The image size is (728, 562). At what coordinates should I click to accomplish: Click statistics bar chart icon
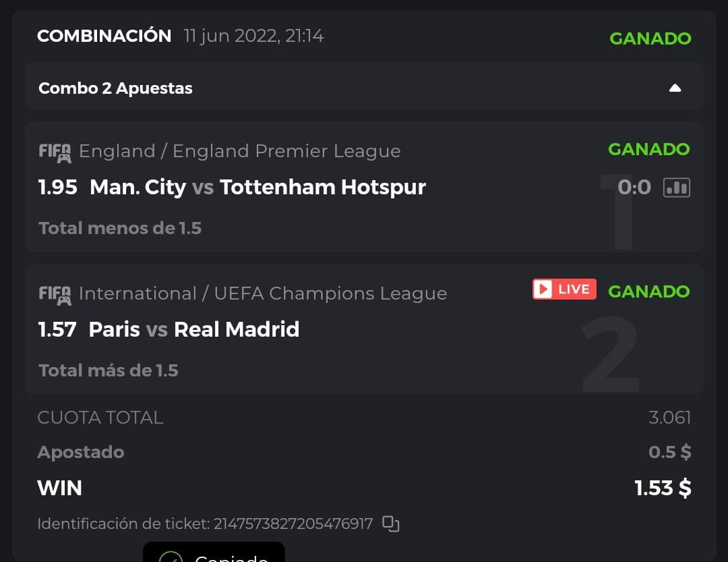coord(676,188)
